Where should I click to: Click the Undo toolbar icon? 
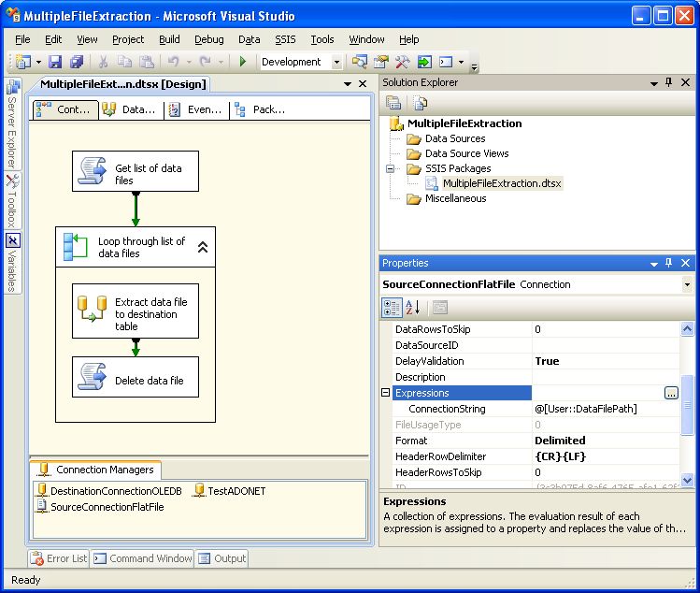pos(173,62)
